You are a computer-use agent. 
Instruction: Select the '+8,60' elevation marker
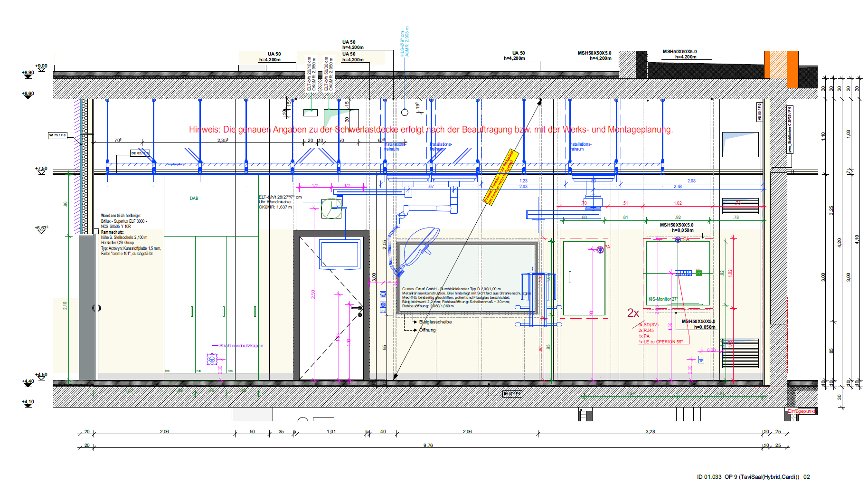(28, 94)
